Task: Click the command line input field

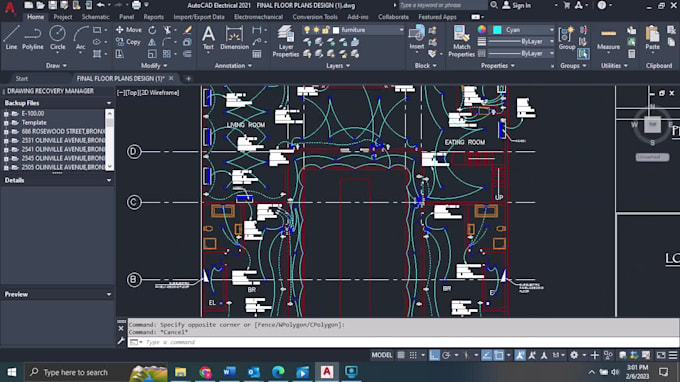Action: pos(403,342)
